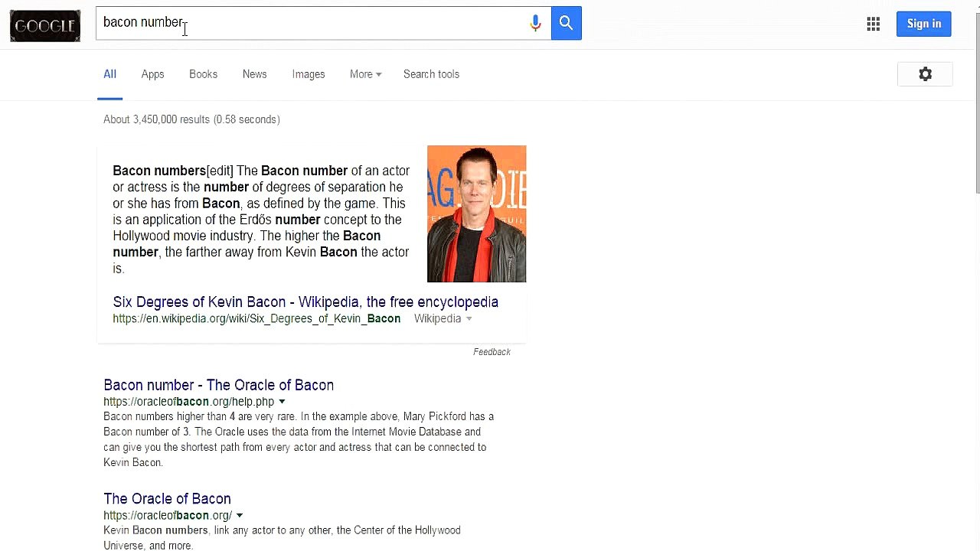Click the 'Bacon numbers higher than 4' description
This screenshot has width=980, height=551.
[299, 439]
